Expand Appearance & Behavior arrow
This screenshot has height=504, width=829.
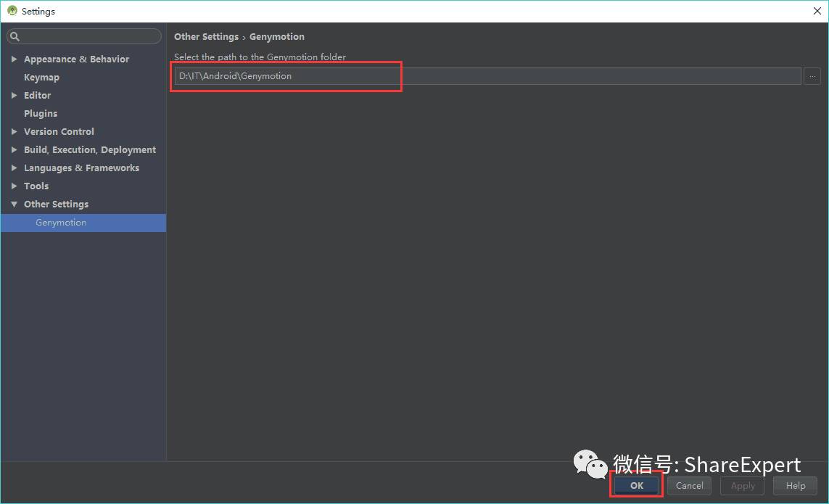[x=15, y=59]
